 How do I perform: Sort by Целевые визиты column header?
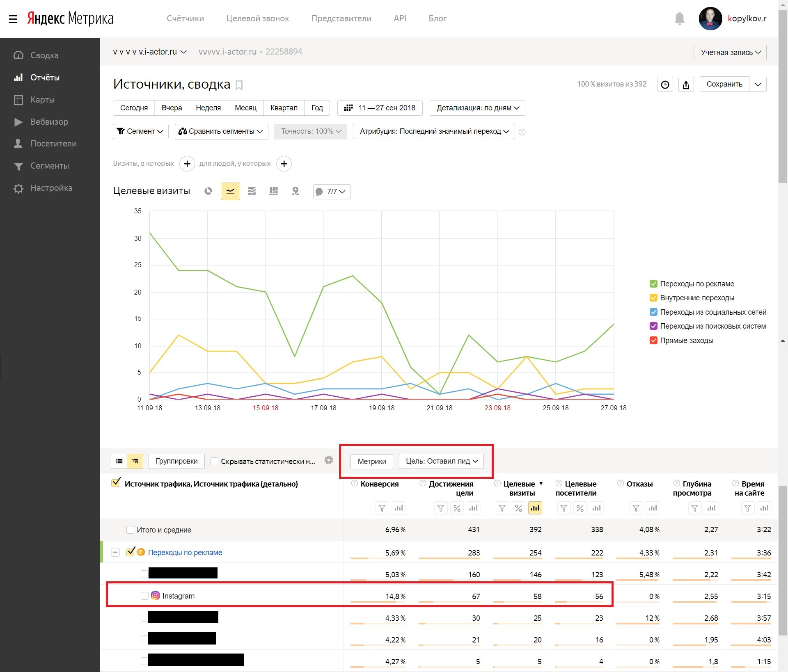coord(519,488)
